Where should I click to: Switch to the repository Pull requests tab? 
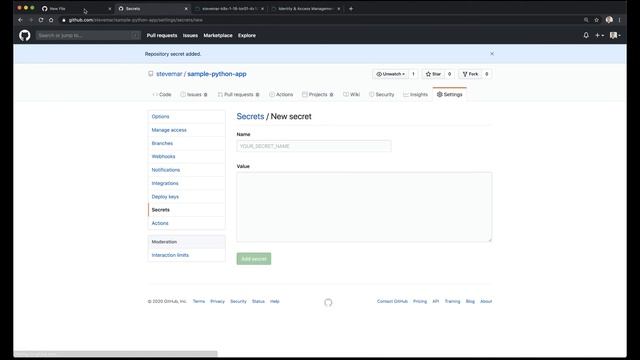[x=238, y=94]
